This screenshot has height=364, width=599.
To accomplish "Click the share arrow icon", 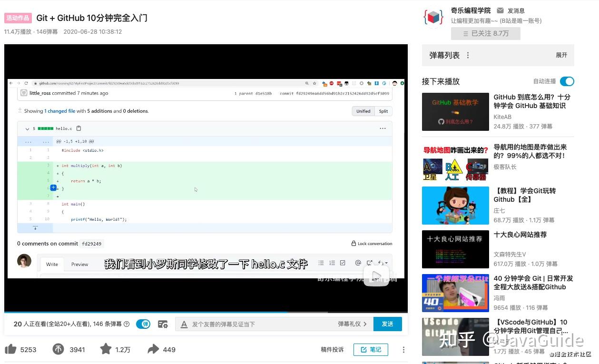I will coord(152,349).
